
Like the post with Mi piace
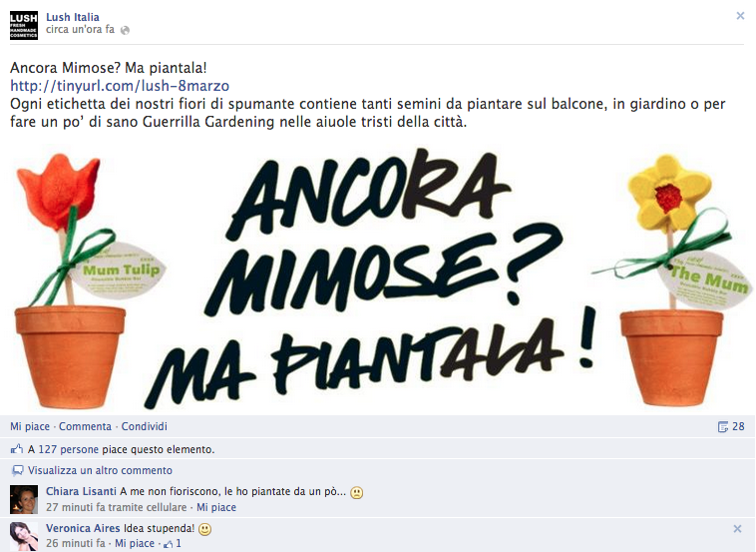30,426
